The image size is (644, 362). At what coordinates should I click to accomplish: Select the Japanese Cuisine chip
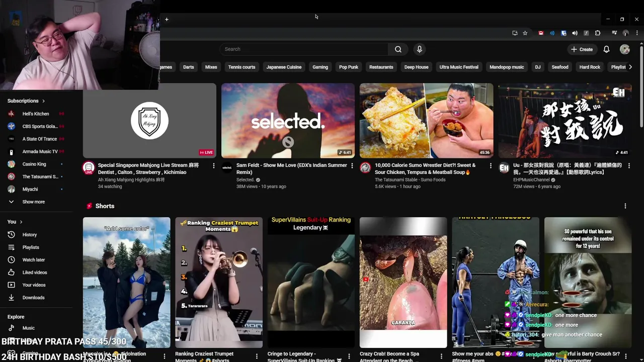pos(284,67)
